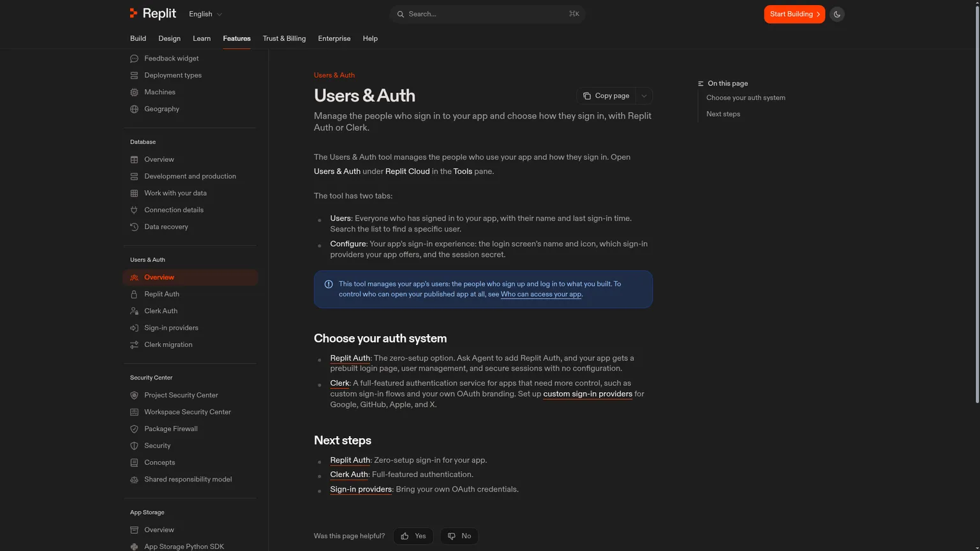The width and height of the screenshot is (980, 551).
Task: Click the Data recovery history icon
Action: [134, 227]
